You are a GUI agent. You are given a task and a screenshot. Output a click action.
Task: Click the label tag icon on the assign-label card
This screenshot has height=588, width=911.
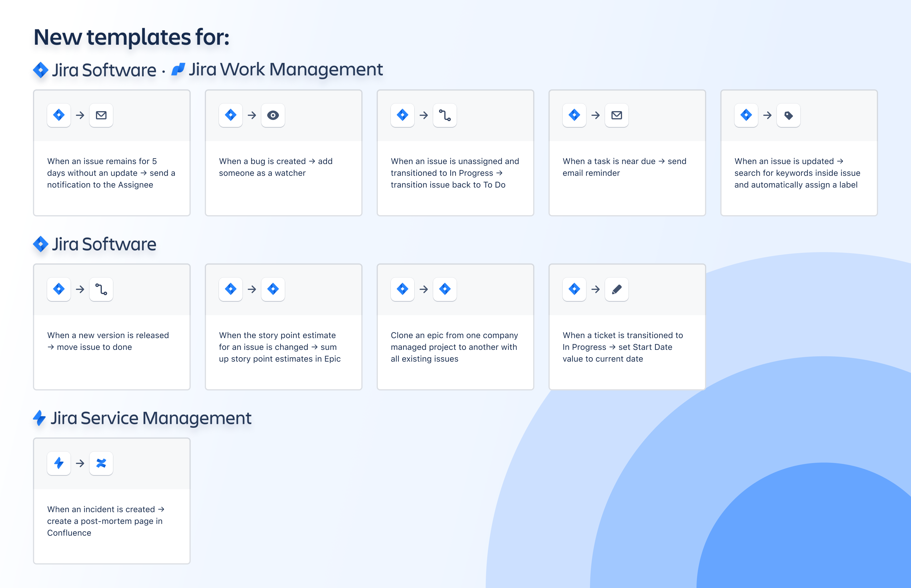(x=788, y=115)
